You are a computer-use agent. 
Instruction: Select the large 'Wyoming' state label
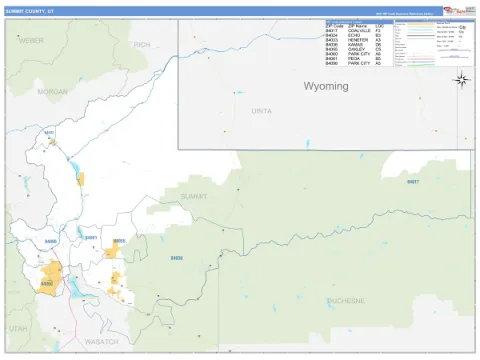tap(326, 86)
